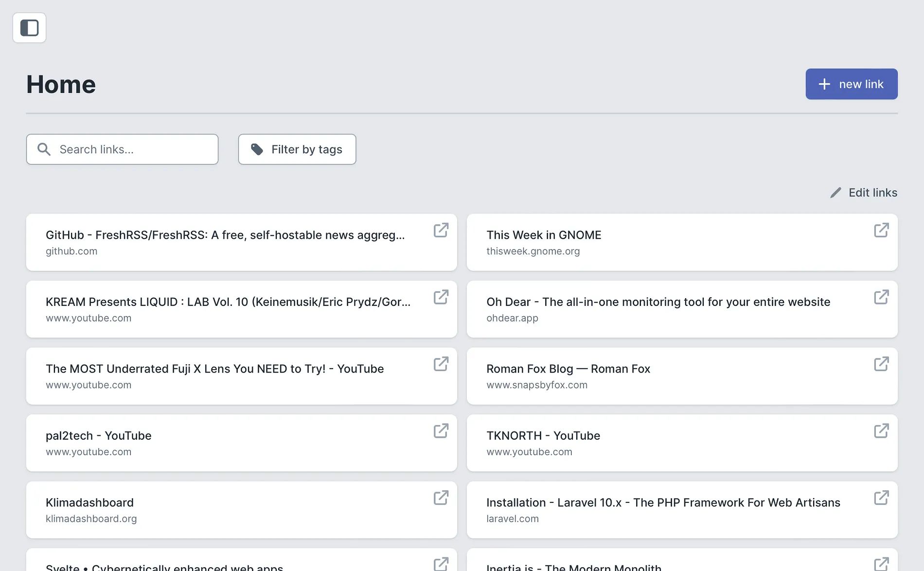
Task: Open the TKNORTH - YouTube title
Action: (x=543, y=436)
